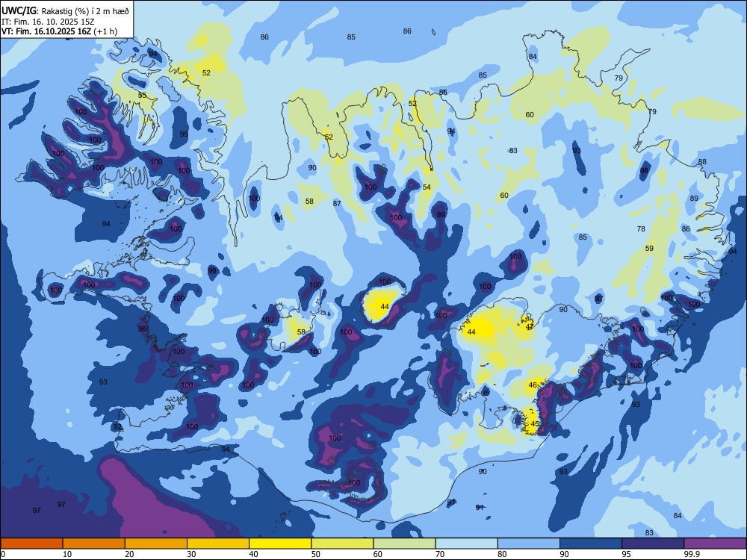Click the legend scale label '0'
Image resolution: width=747 pixels, height=560 pixels.
pos(3,554)
